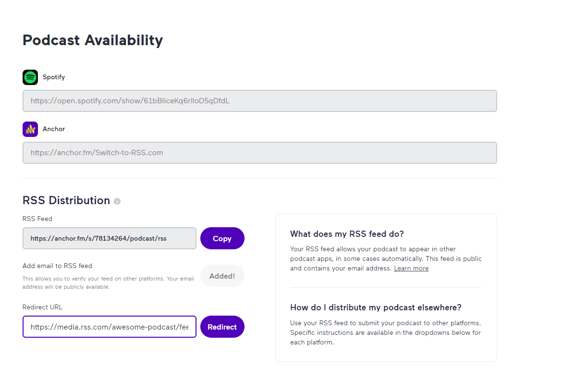575x392 pixels.
Task: Open the Learn more link
Action: tap(411, 269)
